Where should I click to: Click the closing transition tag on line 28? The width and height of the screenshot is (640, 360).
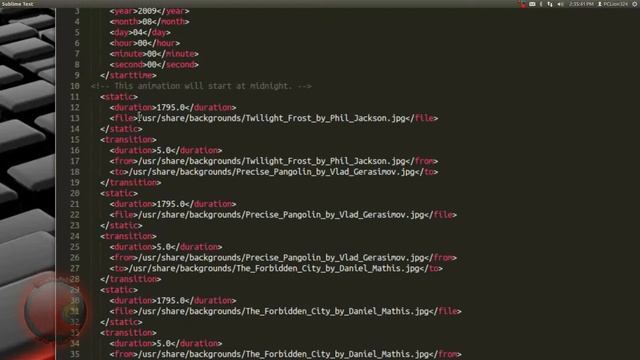tap(131, 279)
